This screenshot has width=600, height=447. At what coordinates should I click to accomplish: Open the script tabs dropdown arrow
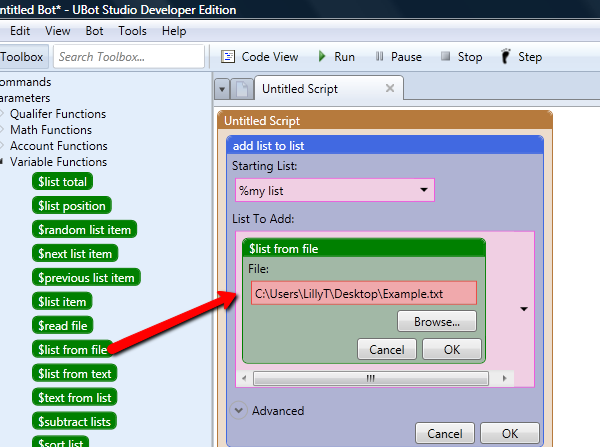click(222, 89)
